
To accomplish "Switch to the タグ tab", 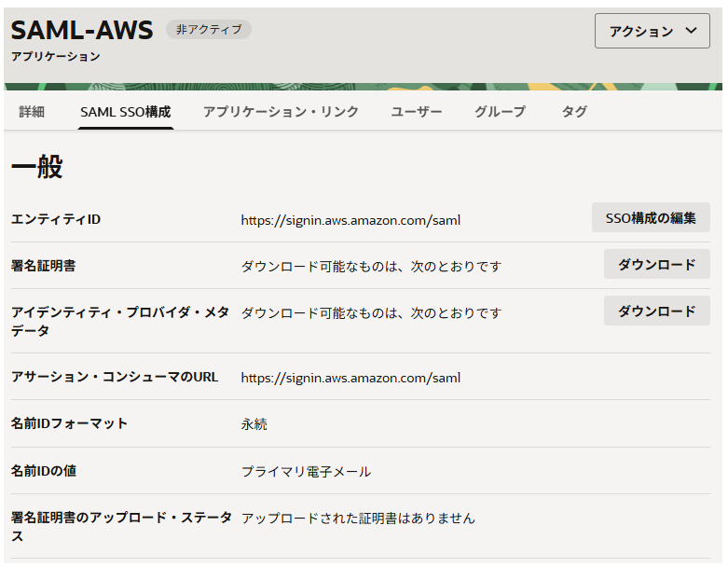I will (x=574, y=112).
